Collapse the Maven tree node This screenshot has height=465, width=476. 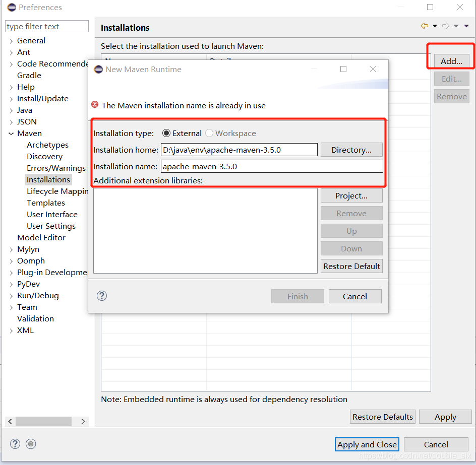click(x=11, y=134)
